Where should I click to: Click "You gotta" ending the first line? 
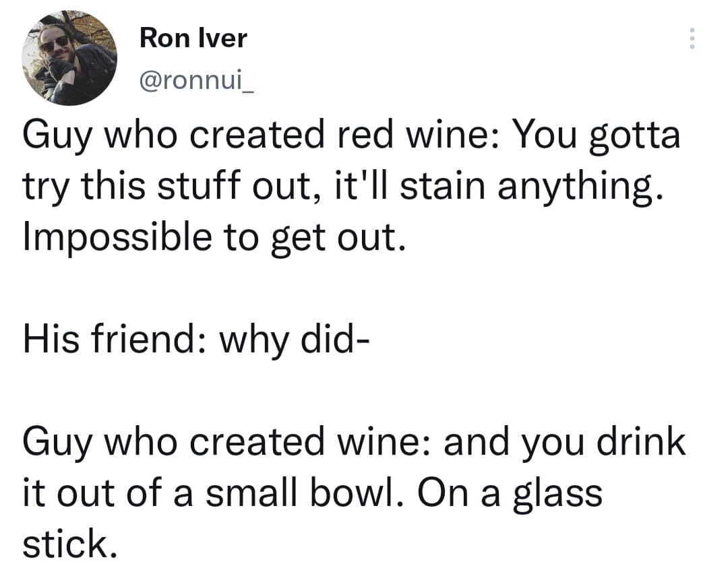click(x=597, y=137)
